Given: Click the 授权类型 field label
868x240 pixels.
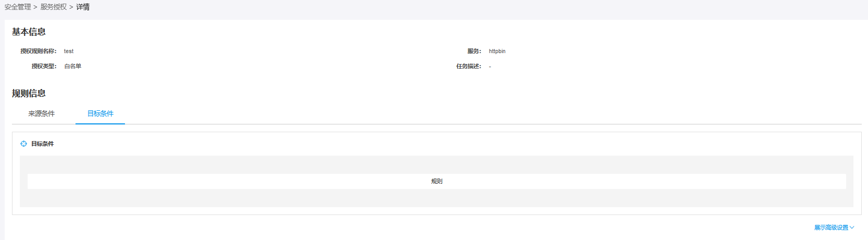Looking at the screenshot, I should click(44, 66).
